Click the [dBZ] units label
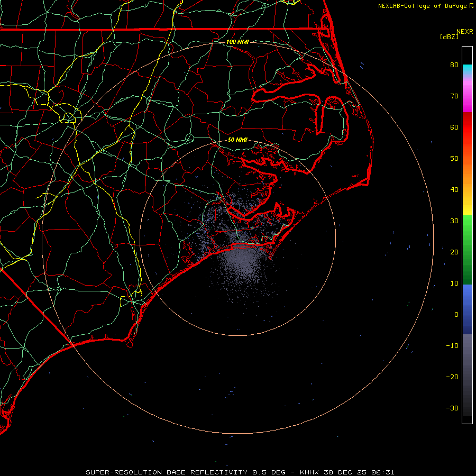The image size is (476, 476). [x=449, y=36]
